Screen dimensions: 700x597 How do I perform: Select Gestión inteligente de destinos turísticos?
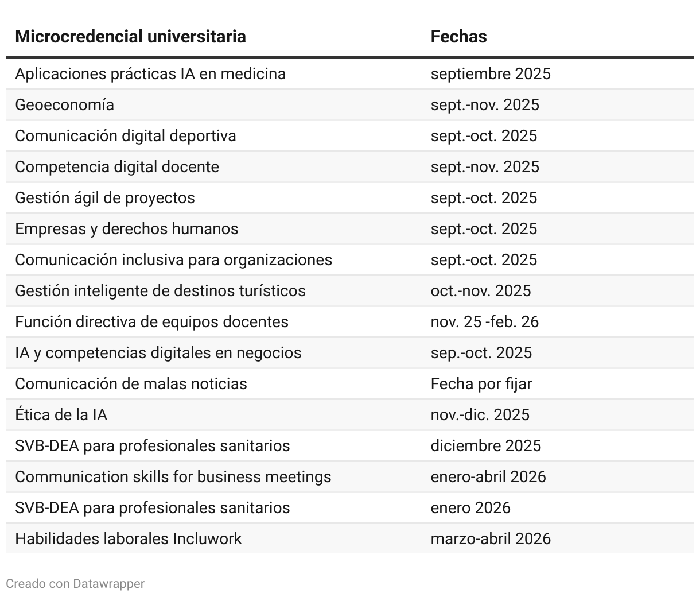(x=160, y=291)
